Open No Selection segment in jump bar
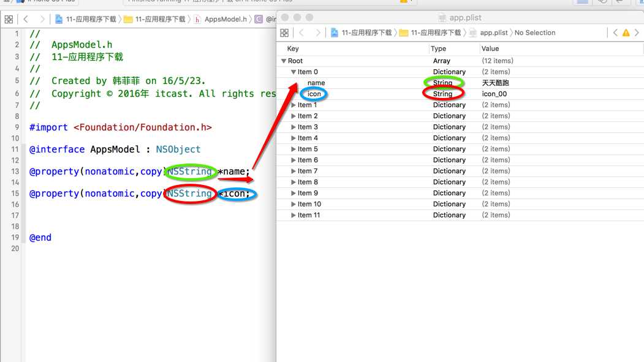 [x=535, y=33]
